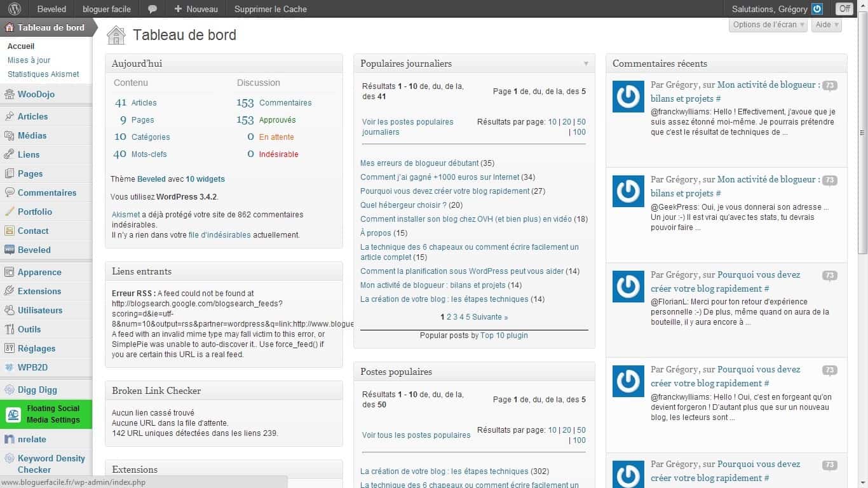Open Quel hébergeur choisir ? post link
Image resolution: width=868 pixels, height=488 pixels.
[403, 205]
